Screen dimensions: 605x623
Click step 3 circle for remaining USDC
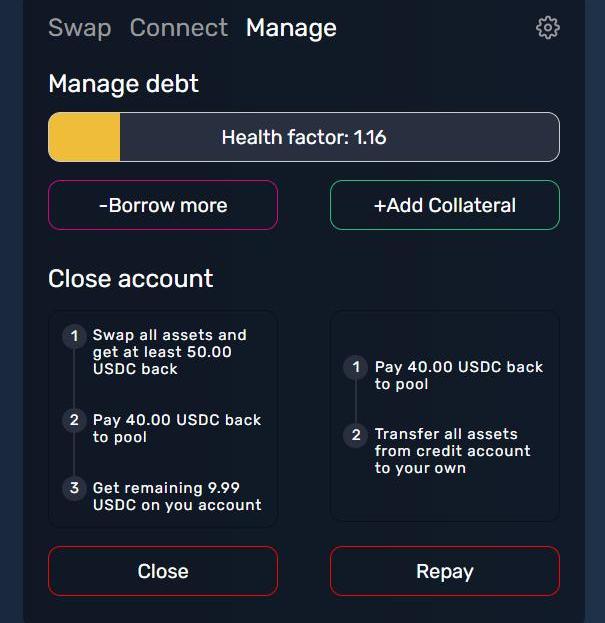pos(73,488)
